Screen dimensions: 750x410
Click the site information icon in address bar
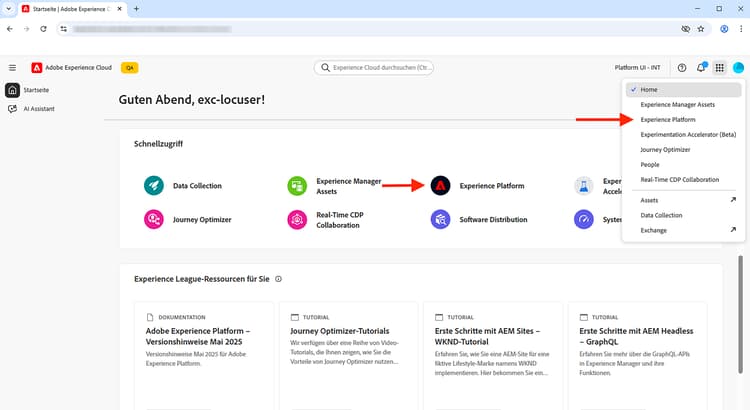[x=63, y=29]
